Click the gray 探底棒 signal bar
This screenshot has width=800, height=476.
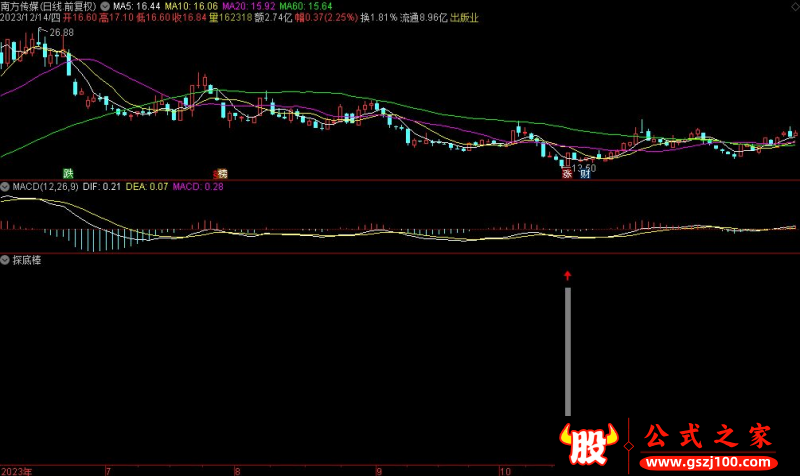(x=568, y=352)
